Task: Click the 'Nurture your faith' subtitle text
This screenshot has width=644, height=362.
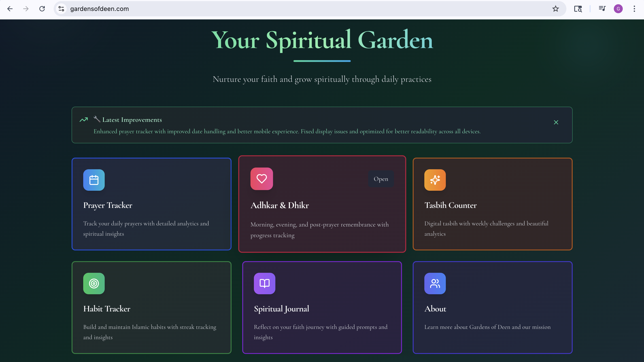Action: [x=322, y=79]
